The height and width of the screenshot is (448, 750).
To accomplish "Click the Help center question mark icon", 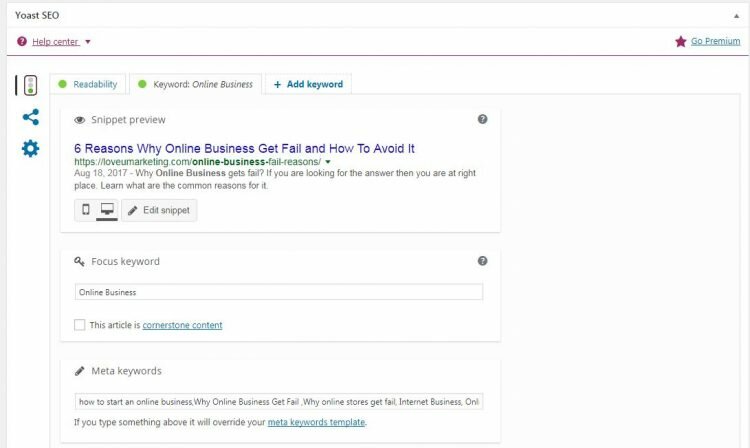I will coord(22,42).
